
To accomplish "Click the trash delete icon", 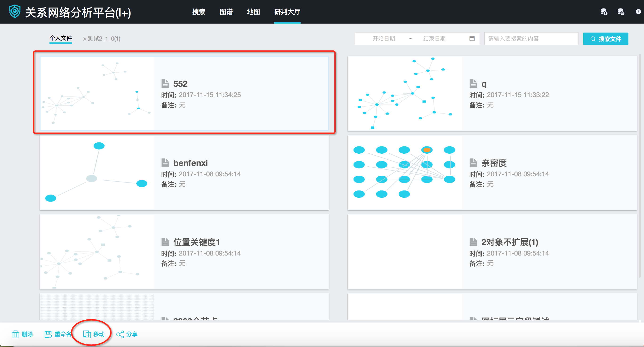I will (x=16, y=334).
